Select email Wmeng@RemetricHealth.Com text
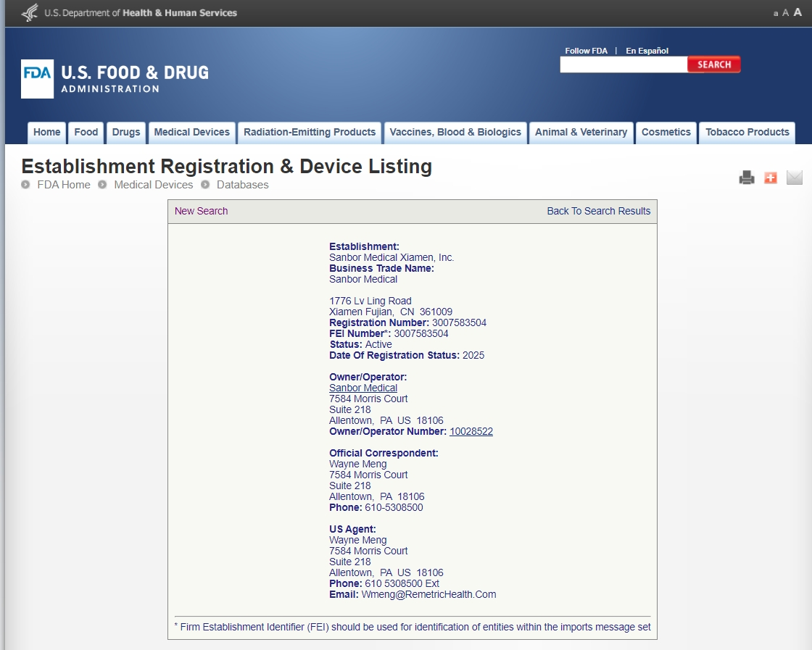Screen dimensions: 812x650 click(428, 595)
